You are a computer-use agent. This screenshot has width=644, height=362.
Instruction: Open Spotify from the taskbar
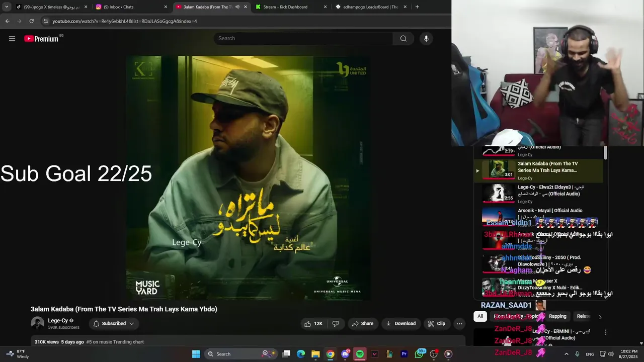[360, 354]
